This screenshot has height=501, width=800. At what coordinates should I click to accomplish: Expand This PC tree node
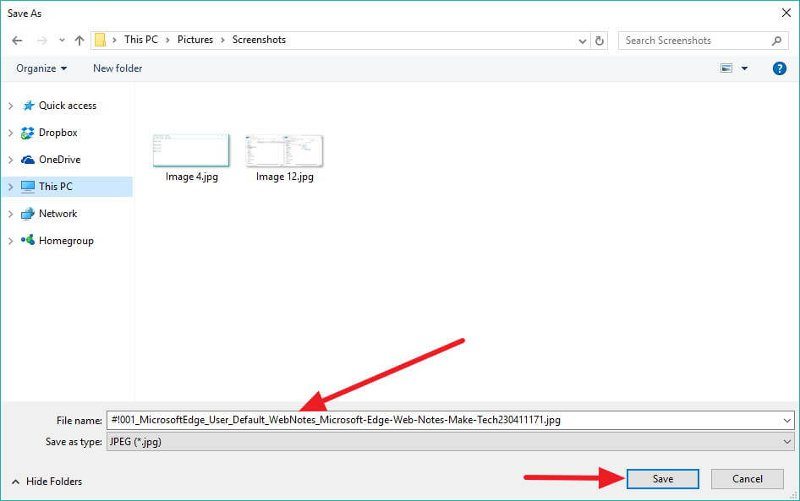[x=10, y=187]
